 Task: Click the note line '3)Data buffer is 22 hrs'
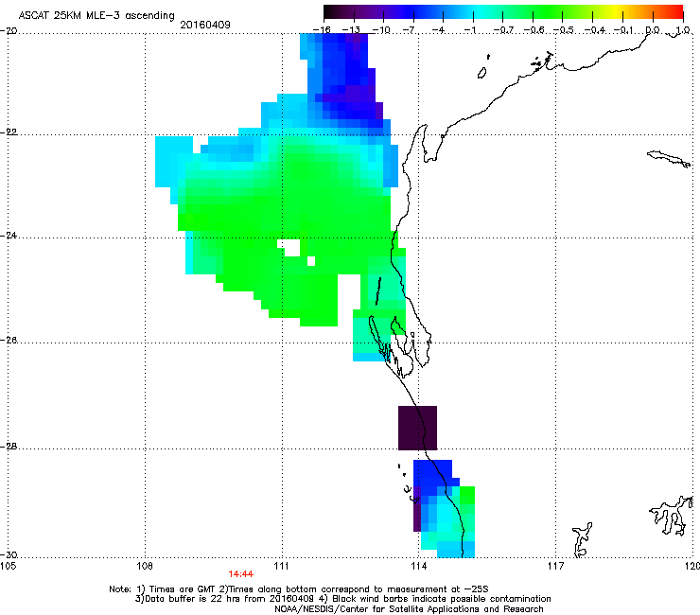tap(342, 599)
